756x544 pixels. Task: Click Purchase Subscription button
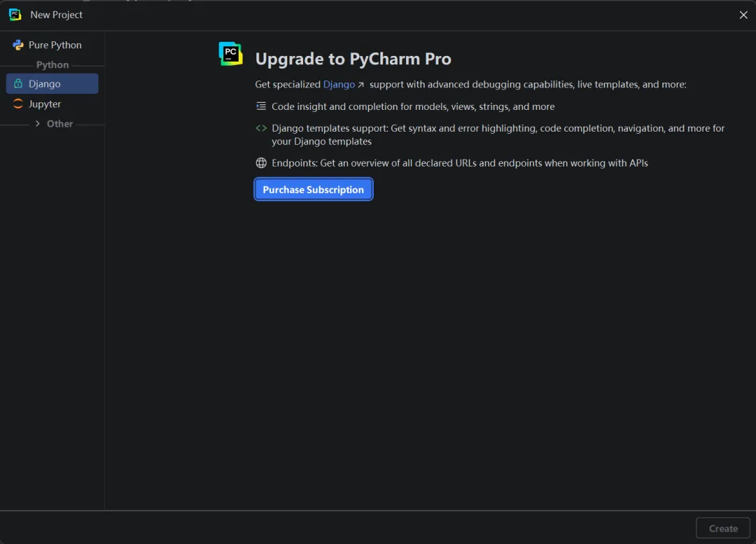coord(314,190)
